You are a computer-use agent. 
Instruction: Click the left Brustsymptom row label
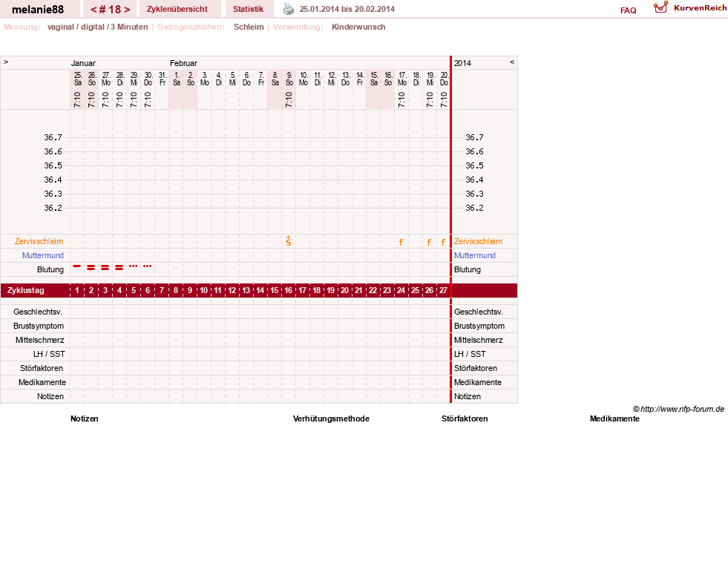click(39, 326)
